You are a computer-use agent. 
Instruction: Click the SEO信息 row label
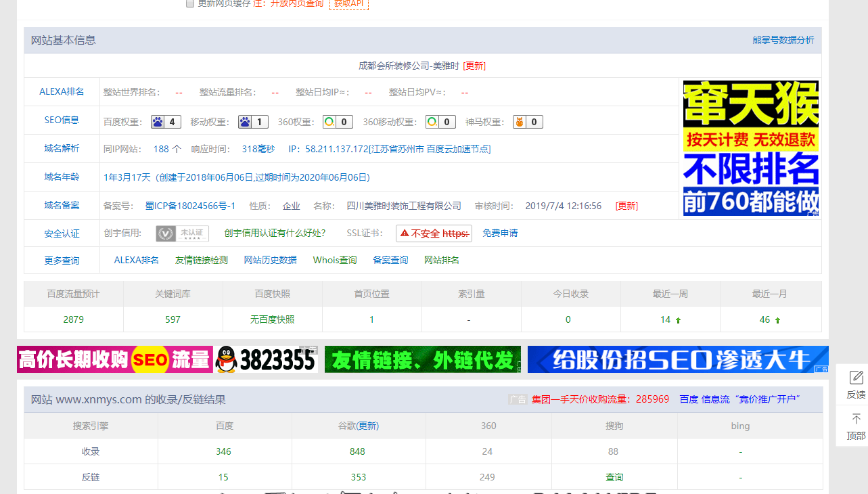(x=62, y=120)
